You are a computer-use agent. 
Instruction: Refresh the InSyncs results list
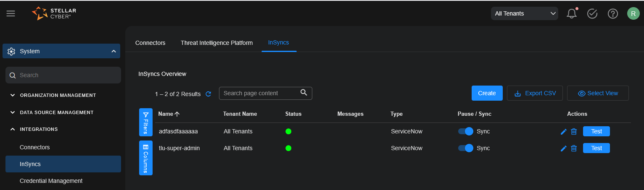click(x=208, y=94)
